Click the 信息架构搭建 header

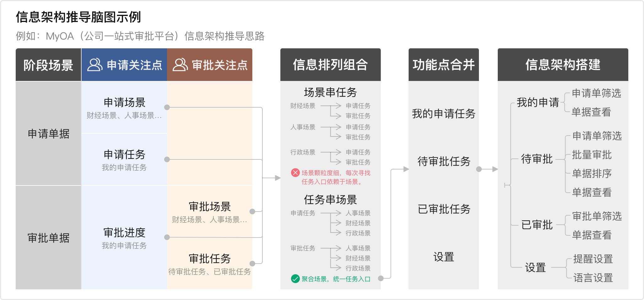coord(563,65)
